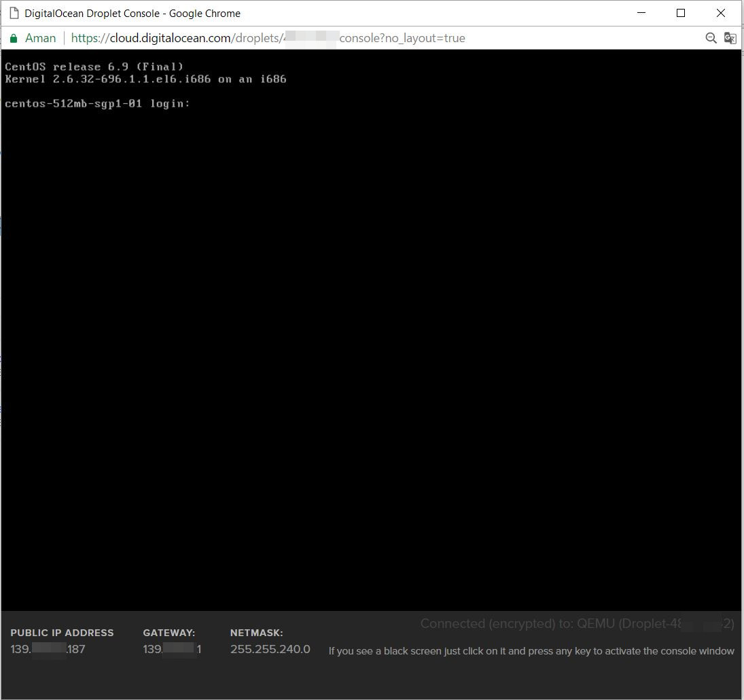Screen dimensions: 744x700
Task: Maximize the Droplet Console window
Action: click(x=681, y=13)
